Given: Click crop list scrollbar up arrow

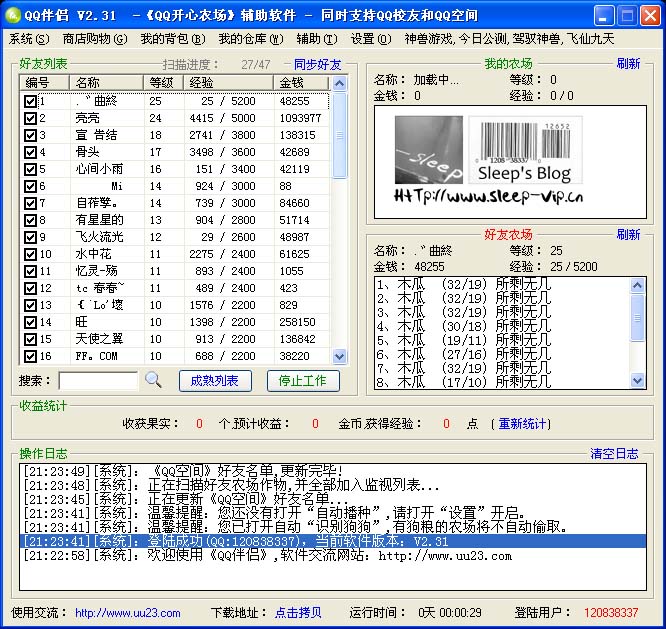Looking at the screenshot, I should tap(637, 285).
